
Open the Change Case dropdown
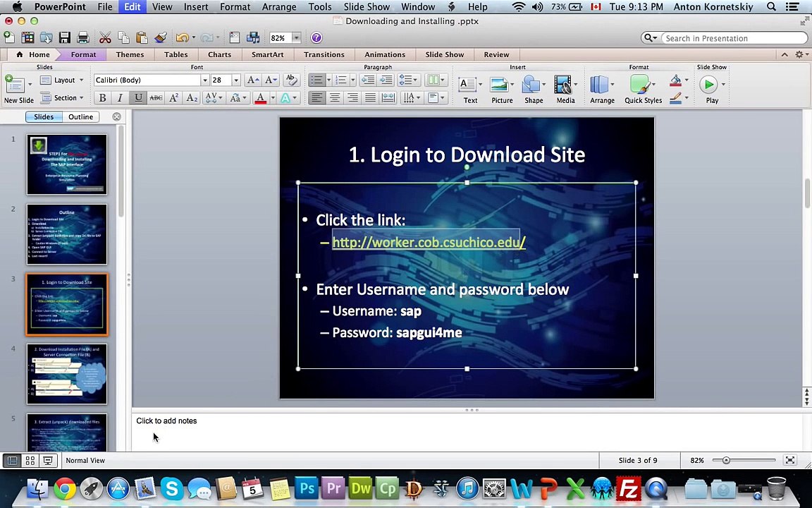(x=238, y=97)
